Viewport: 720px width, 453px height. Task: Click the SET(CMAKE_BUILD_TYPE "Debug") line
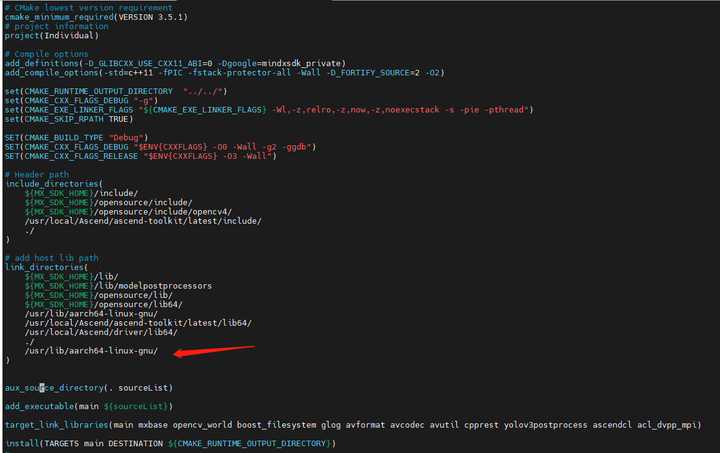77,138
